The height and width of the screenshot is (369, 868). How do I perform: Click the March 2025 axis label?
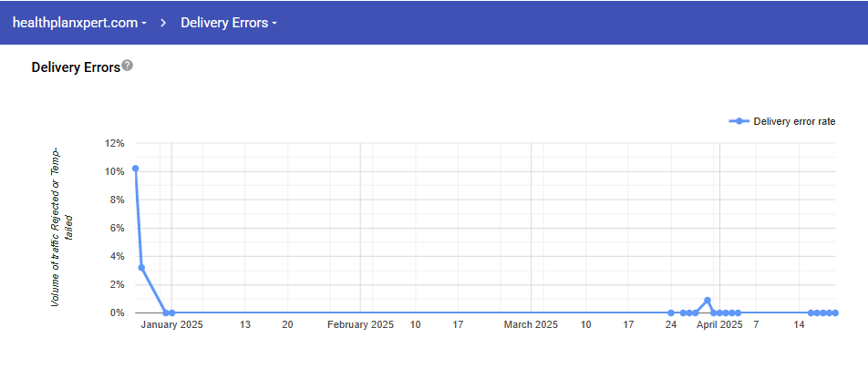tap(531, 324)
